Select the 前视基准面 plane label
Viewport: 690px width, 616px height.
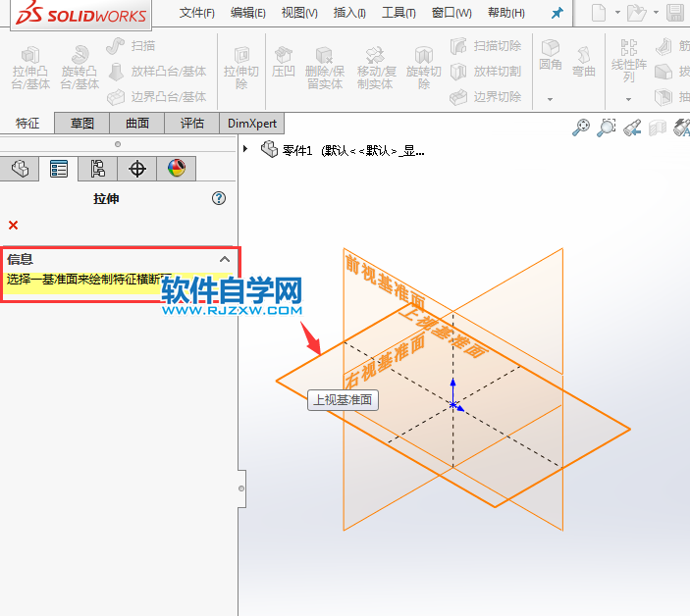click(x=385, y=282)
